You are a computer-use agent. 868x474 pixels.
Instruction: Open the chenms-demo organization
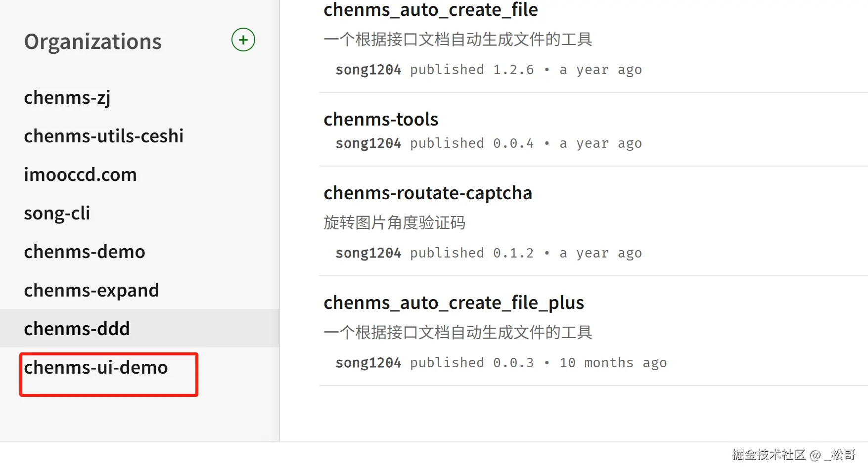point(85,252)
